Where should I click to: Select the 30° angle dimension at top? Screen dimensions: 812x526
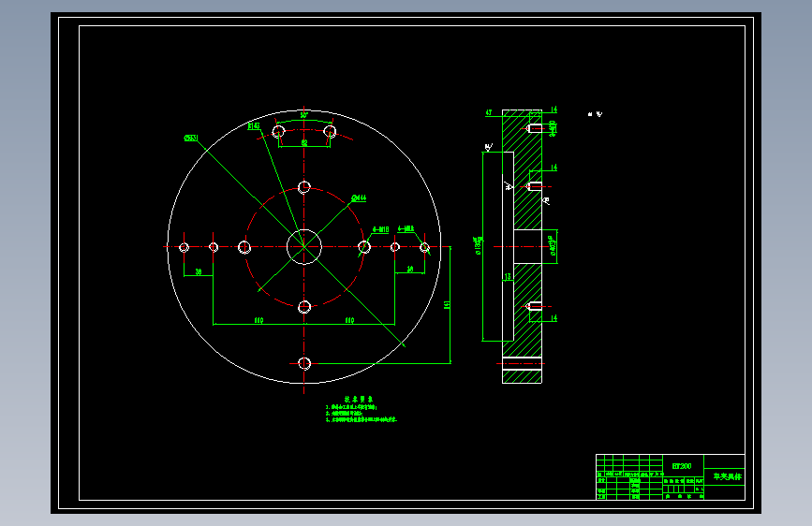(x=304, y=115)
